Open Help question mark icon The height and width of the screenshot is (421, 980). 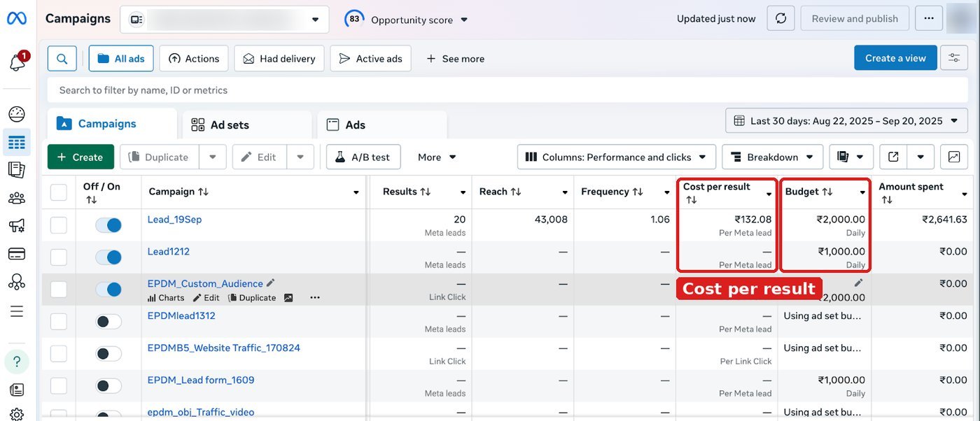(x=17, y=362)
